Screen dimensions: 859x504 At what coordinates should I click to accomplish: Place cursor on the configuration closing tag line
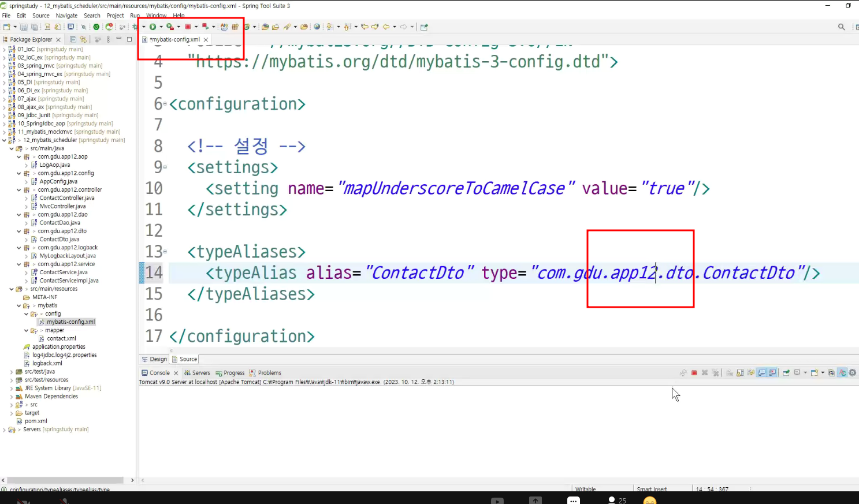(x=243, y=336)
